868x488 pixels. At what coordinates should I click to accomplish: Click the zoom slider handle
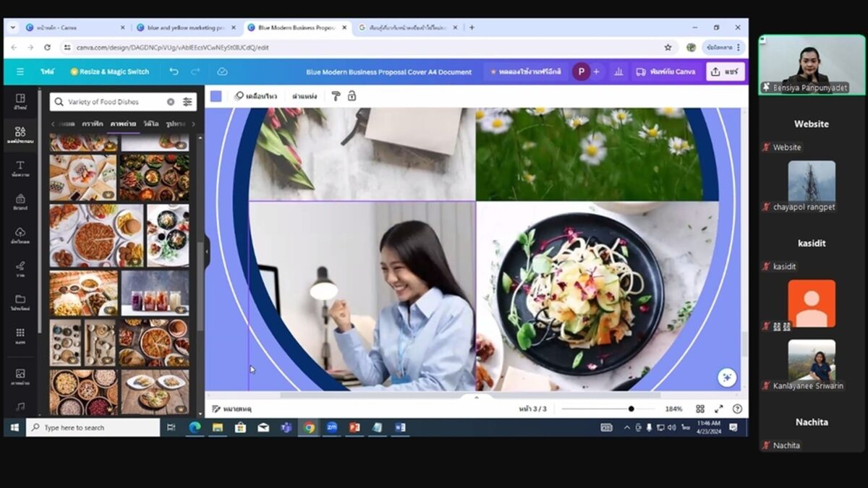pyautogui.click(x=631, y=409)
